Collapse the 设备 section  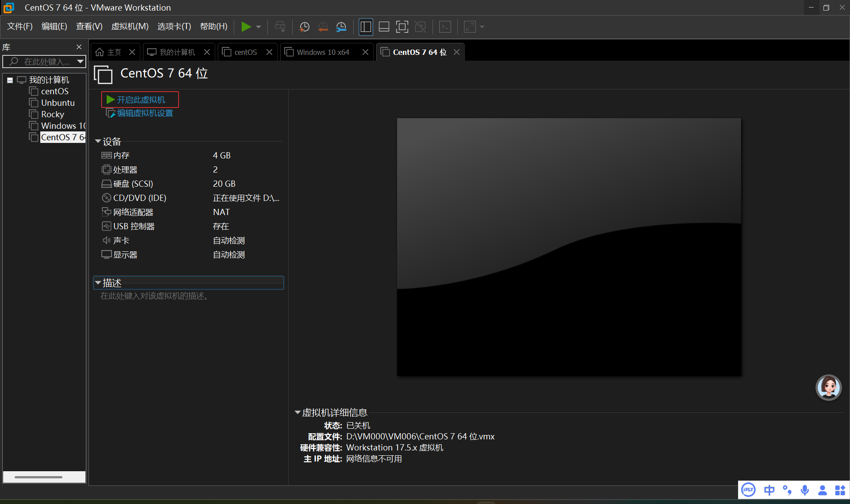[x=98, y=142]
